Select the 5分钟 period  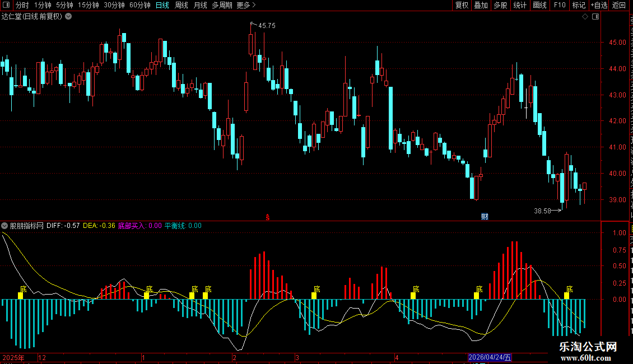point(64,5)
